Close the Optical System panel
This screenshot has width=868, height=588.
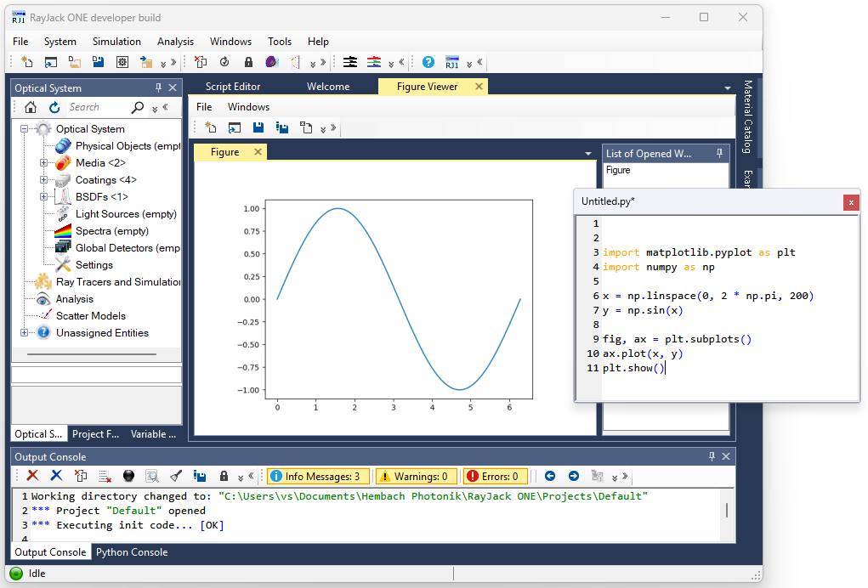[173, 88]
